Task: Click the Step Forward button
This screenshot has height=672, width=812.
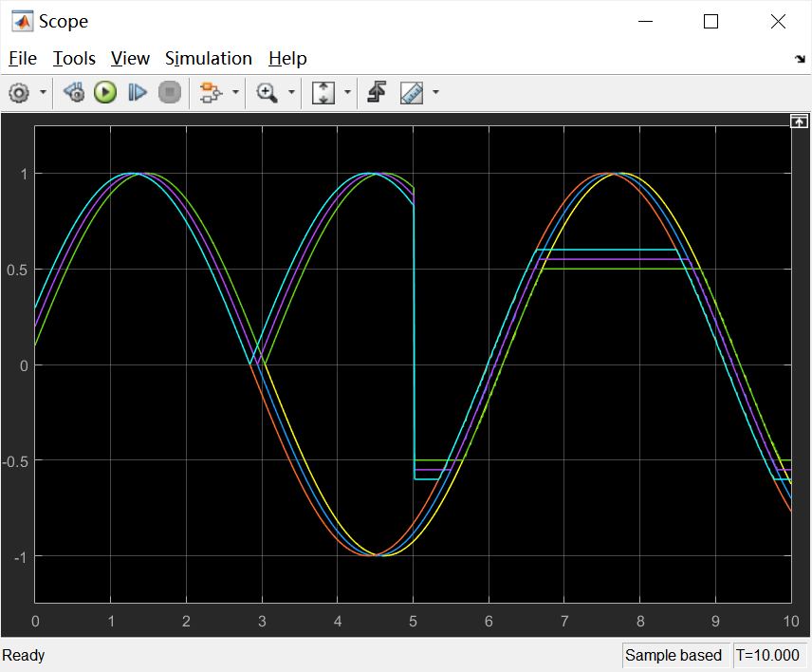Action: (137, 93)
